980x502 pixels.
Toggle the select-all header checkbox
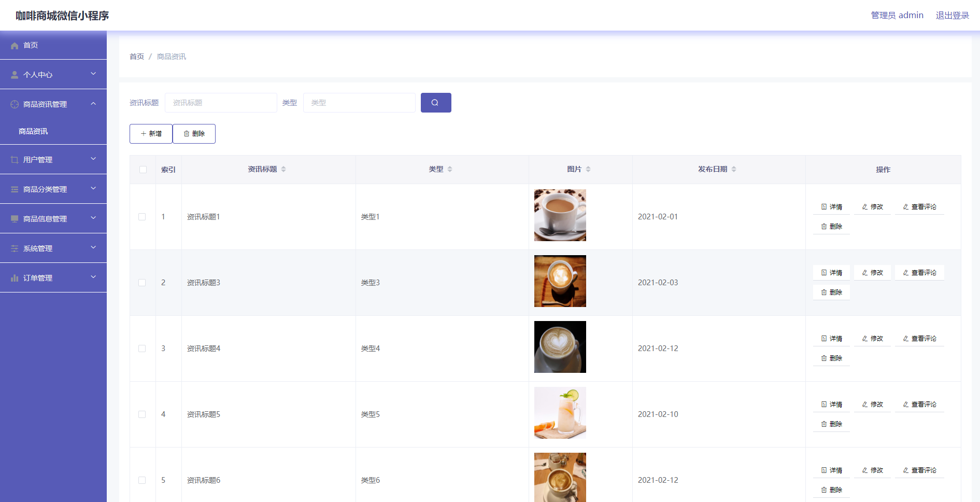(143, 170)
